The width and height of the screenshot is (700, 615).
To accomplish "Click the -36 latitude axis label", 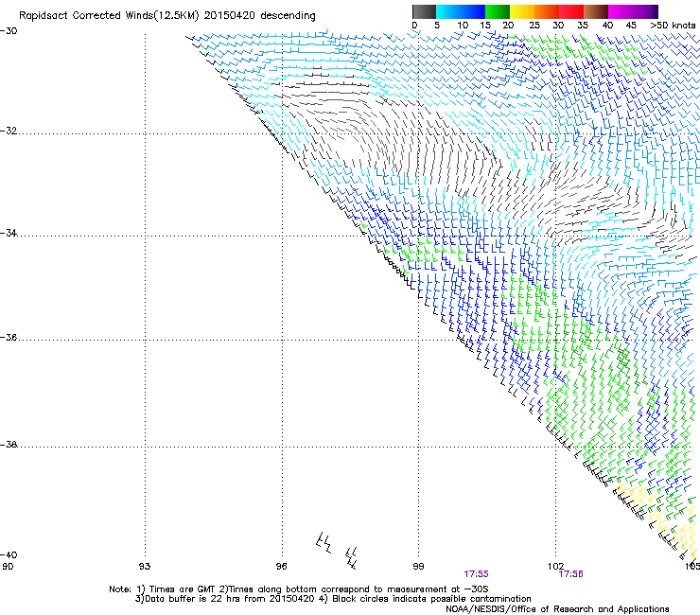I will click(x=9, y=337).
